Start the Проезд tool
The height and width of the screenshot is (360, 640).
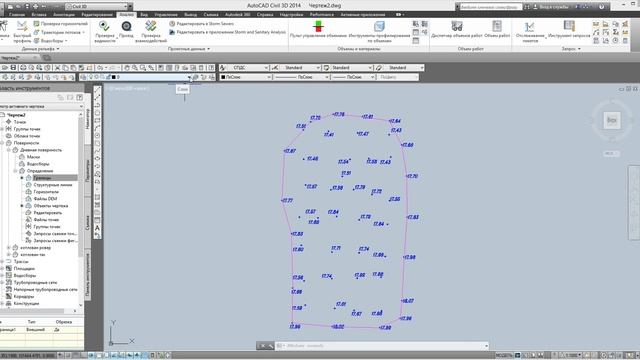click(x=126, y=30)
